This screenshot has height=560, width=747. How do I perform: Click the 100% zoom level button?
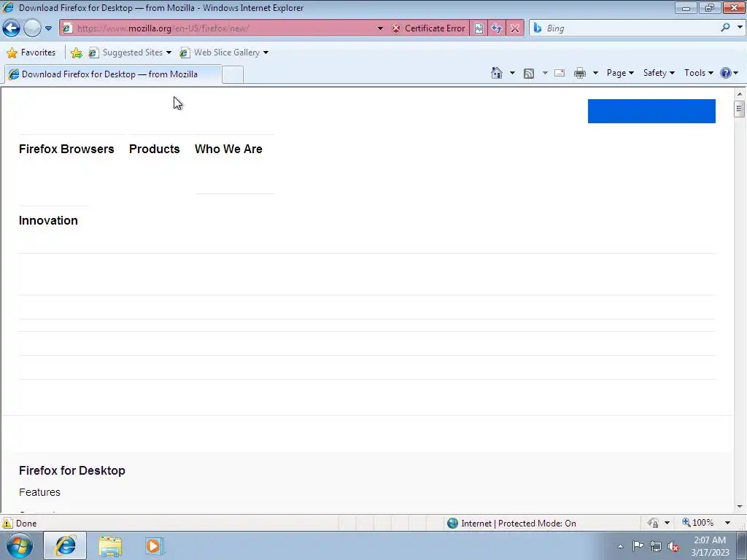[x=698, y=523]
